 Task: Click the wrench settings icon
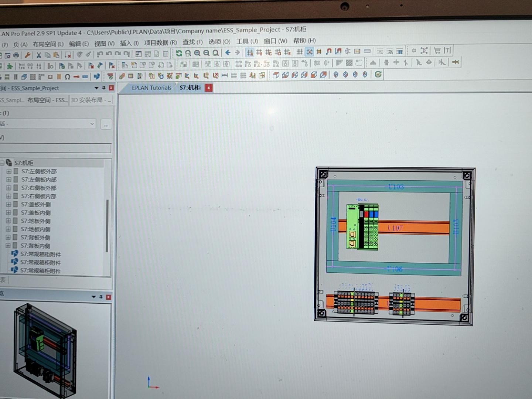pyautogui.click(x=27, y=55)
